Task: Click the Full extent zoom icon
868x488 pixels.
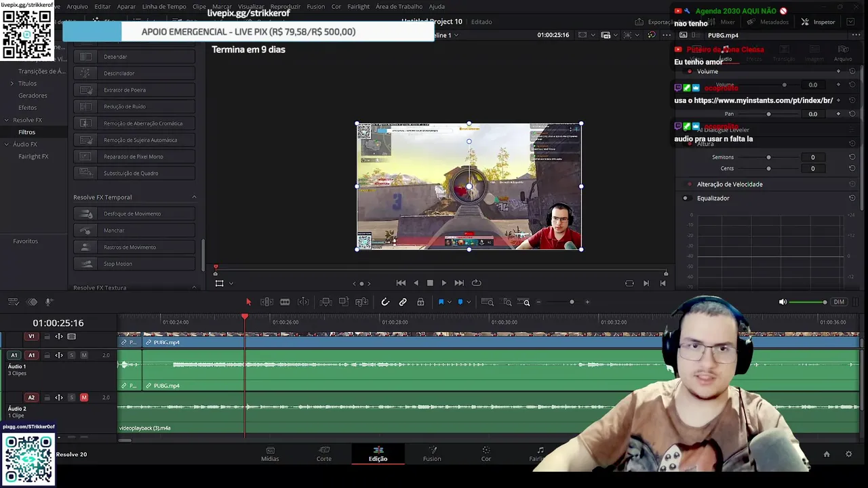Action: [x=487, y=302]
